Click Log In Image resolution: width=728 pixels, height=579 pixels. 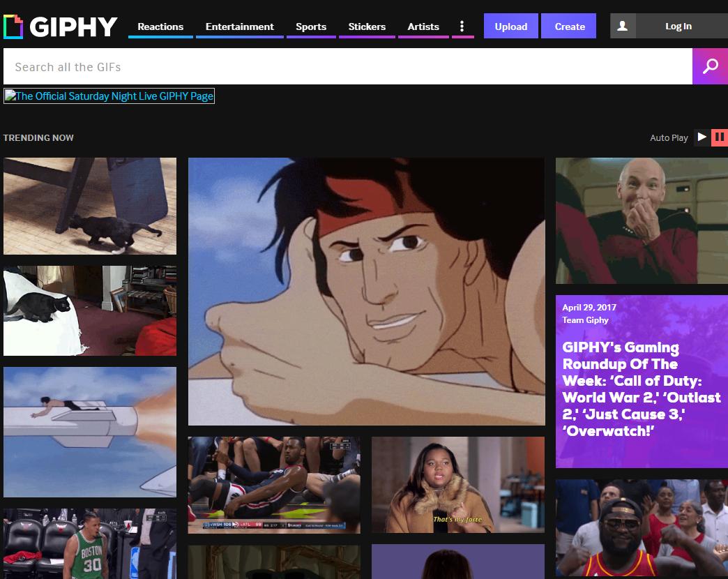[x=678, y=26]
